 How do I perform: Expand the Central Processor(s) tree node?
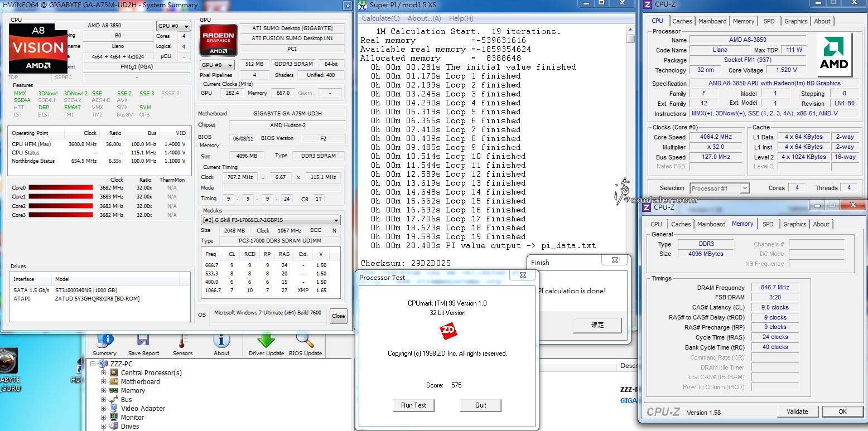[103, 373]
